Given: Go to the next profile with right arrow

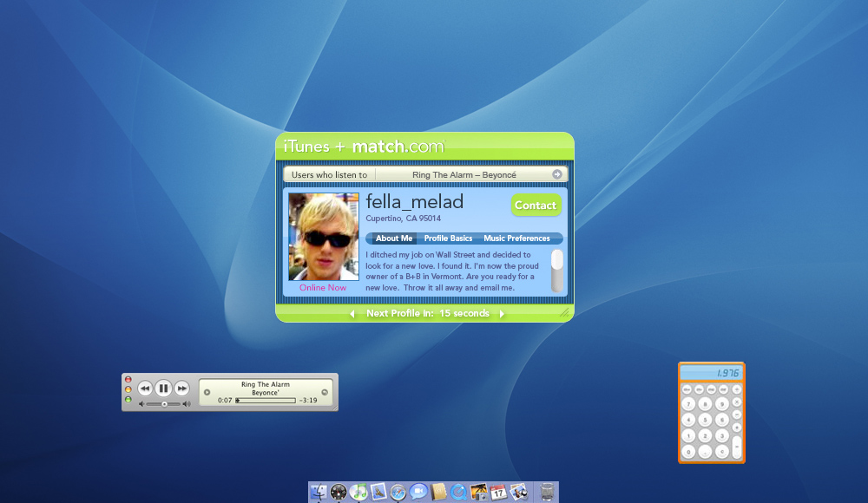Looking at the screenshot, I should [x=502, y=314].
